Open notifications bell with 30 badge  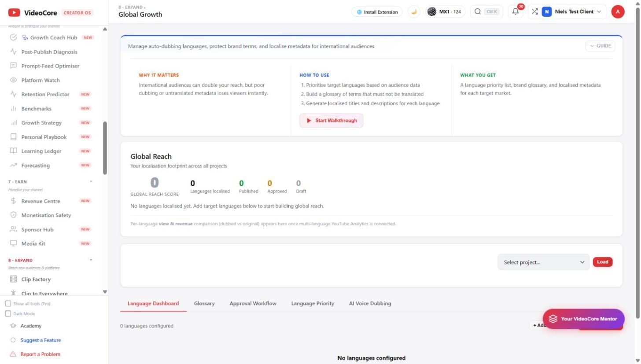pyautogui.click(x=516, y=12)
